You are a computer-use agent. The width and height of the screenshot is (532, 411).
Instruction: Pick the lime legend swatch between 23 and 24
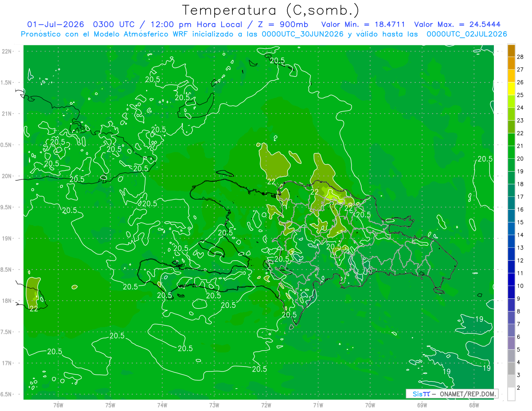click(511, 114)
